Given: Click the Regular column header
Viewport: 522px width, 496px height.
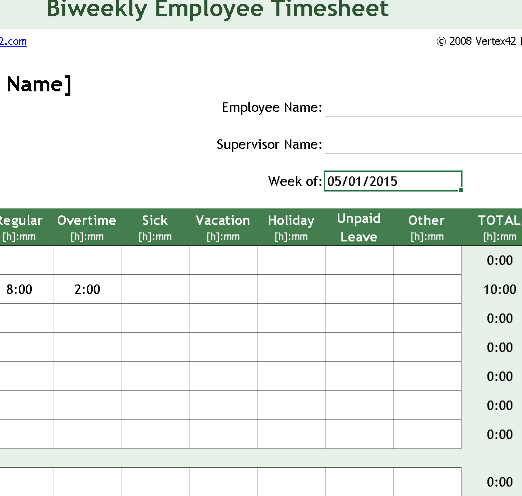Looking at the screenshot, I should coord(26,227).
